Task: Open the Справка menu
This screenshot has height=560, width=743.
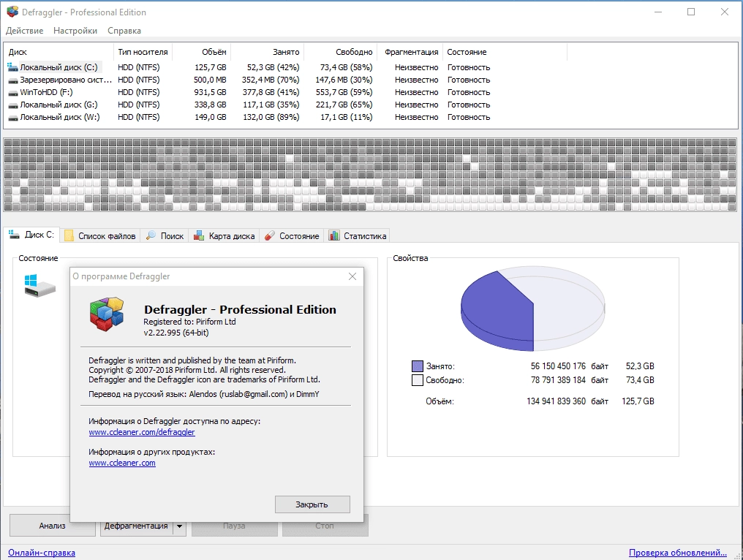Action: [124, 31]
